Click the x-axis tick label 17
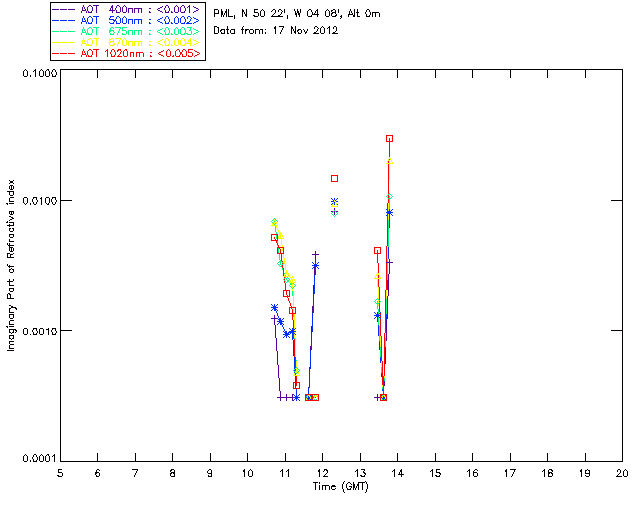 (510, 473)
